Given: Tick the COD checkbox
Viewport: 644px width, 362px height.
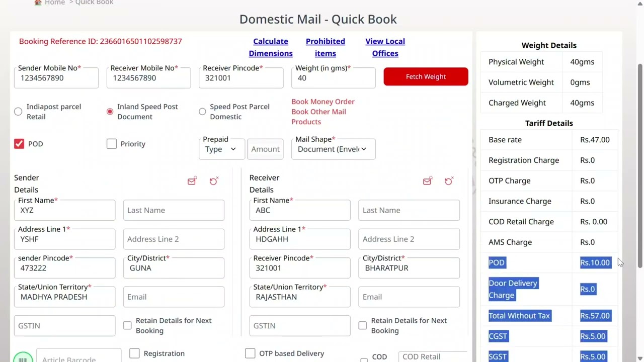Looking at the screenshot, I should click(x=364, y=359).
